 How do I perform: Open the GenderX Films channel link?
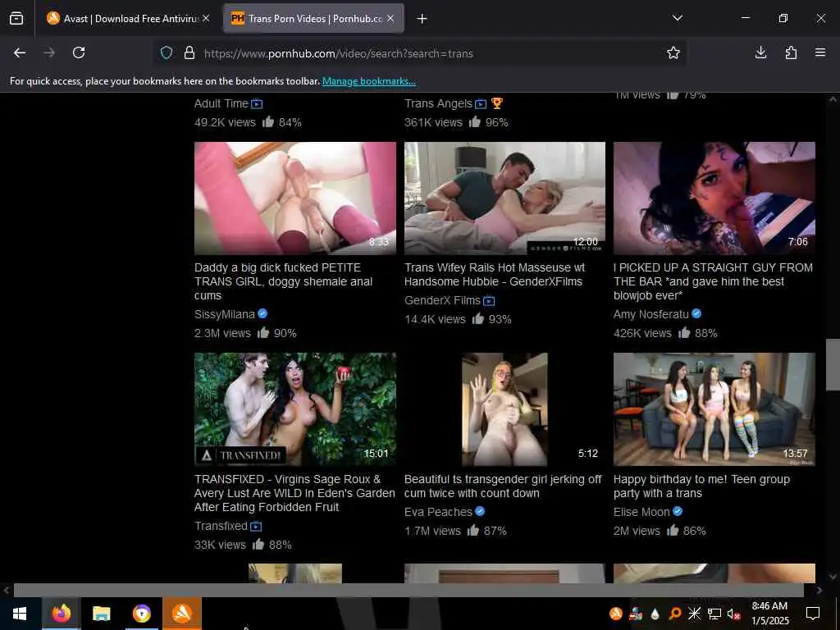coord(442,300)
